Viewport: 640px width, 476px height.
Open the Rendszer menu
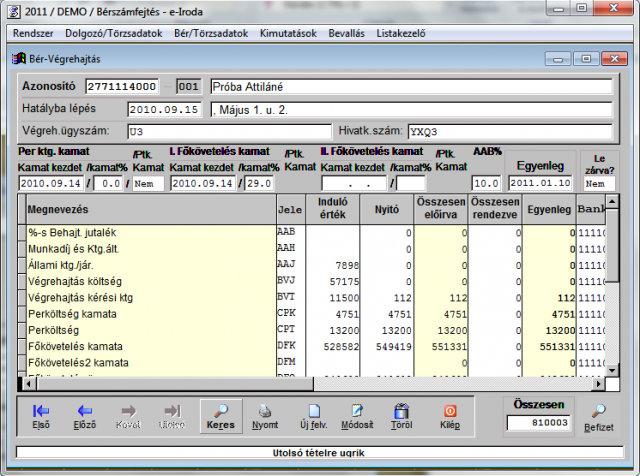(33, 33)
